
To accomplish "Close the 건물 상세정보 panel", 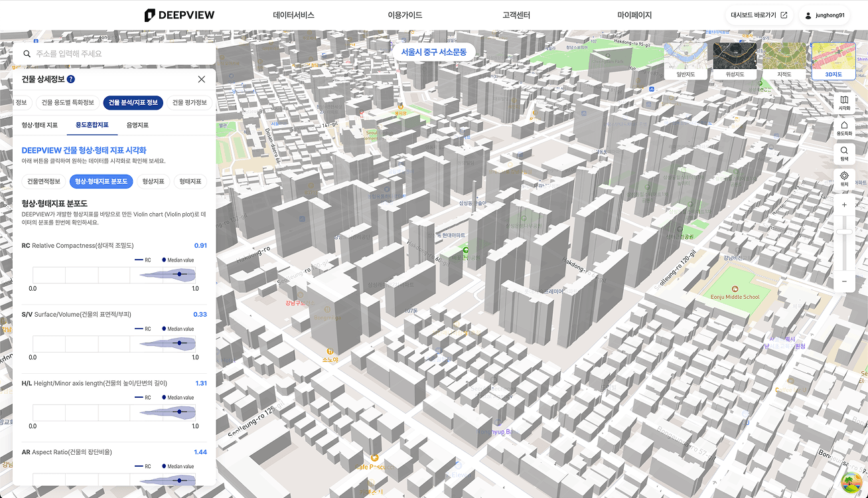I will (x=202, y=79).
